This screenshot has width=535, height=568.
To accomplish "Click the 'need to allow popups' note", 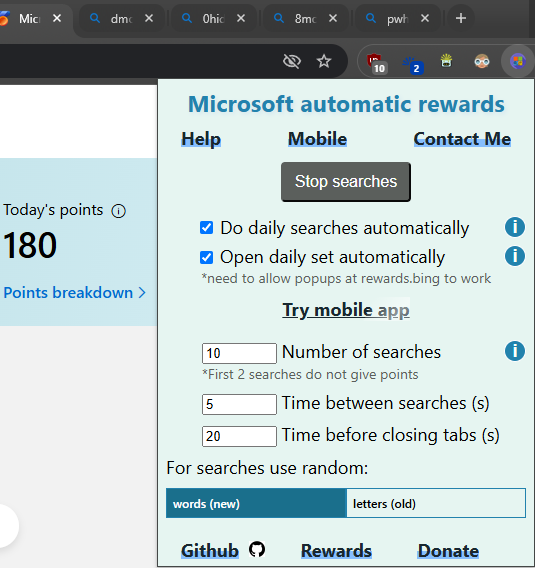I will point(346,279).
